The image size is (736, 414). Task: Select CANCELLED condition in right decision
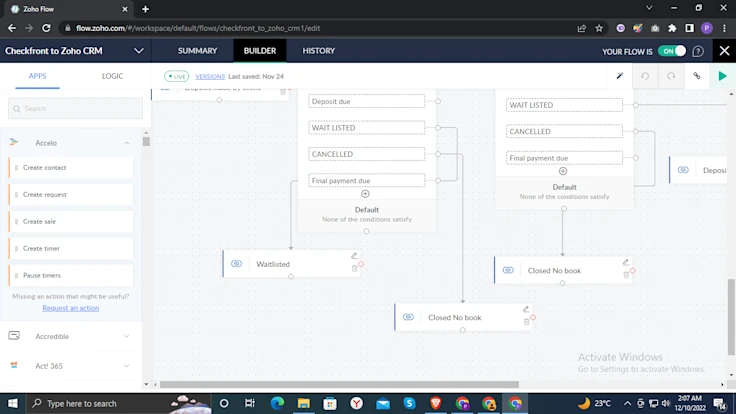point(564,131)
